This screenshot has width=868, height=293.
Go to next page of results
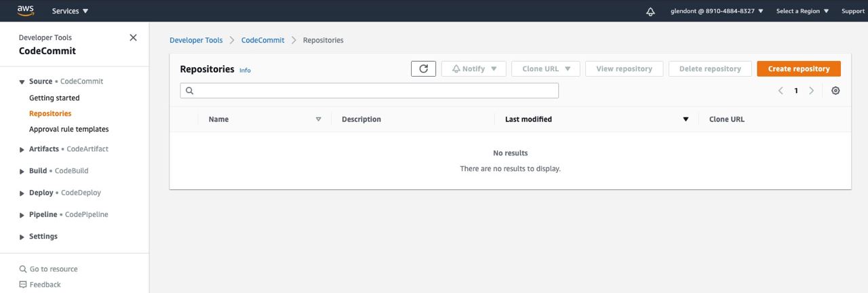coord(812,91)
